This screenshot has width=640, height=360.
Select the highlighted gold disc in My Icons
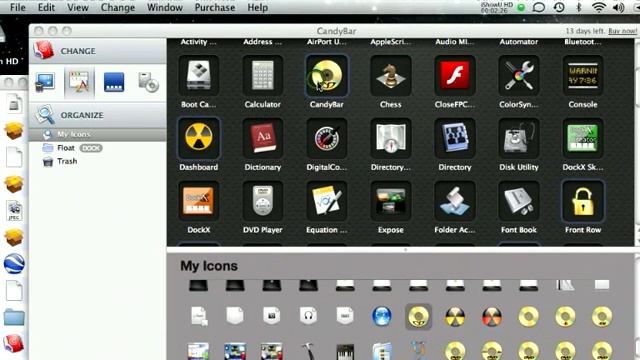(418, 316)
